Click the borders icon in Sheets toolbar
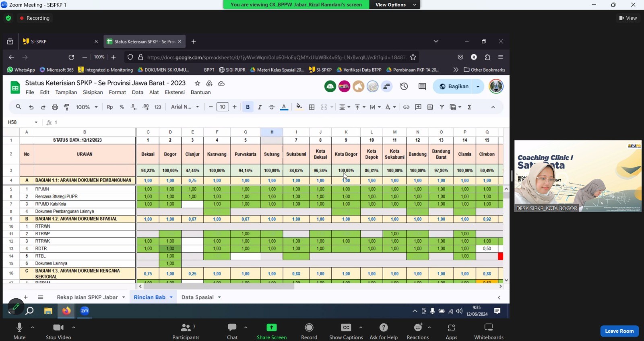644x341 pixels. pyautogui.click(x=312, y=107)
